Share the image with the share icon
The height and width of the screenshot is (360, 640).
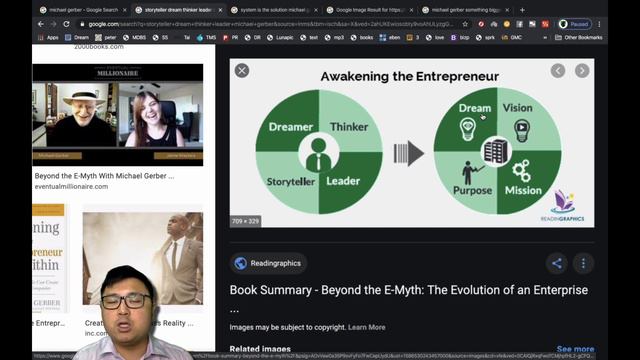click(557, 263)
